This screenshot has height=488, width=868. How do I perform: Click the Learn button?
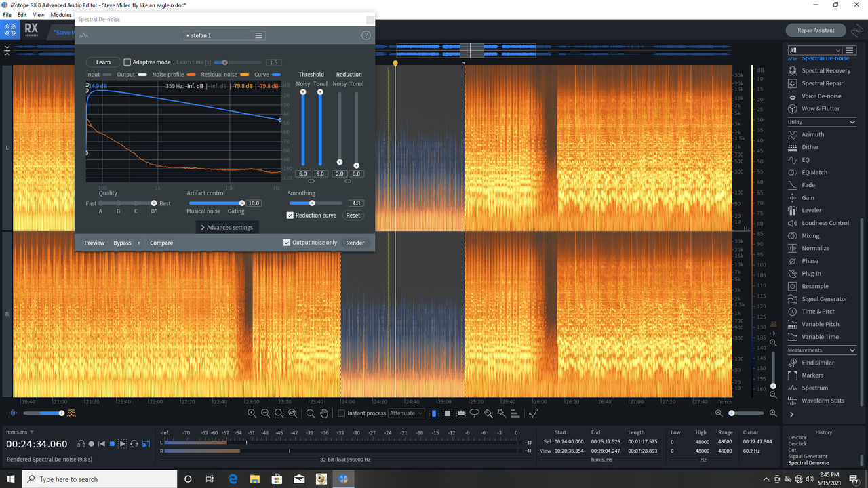[x=103, y=62]
